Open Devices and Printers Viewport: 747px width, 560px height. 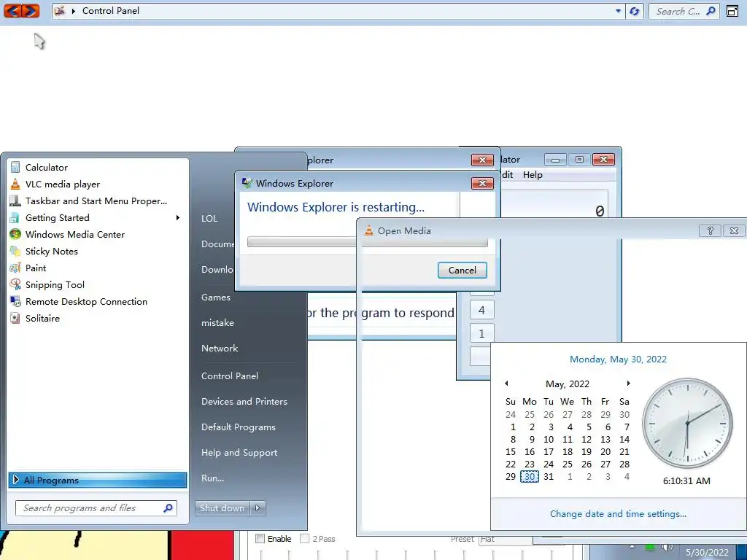[x=244, y=402]
